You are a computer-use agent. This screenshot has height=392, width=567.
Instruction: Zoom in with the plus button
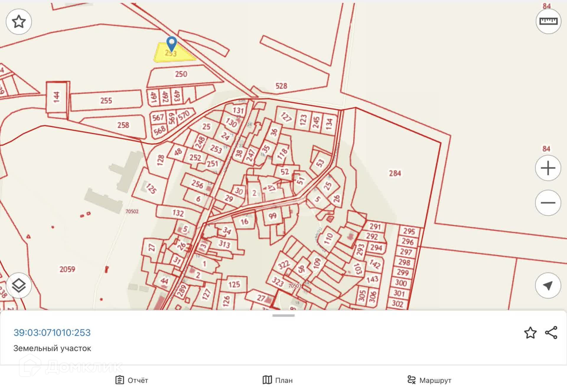click(548, 168)
